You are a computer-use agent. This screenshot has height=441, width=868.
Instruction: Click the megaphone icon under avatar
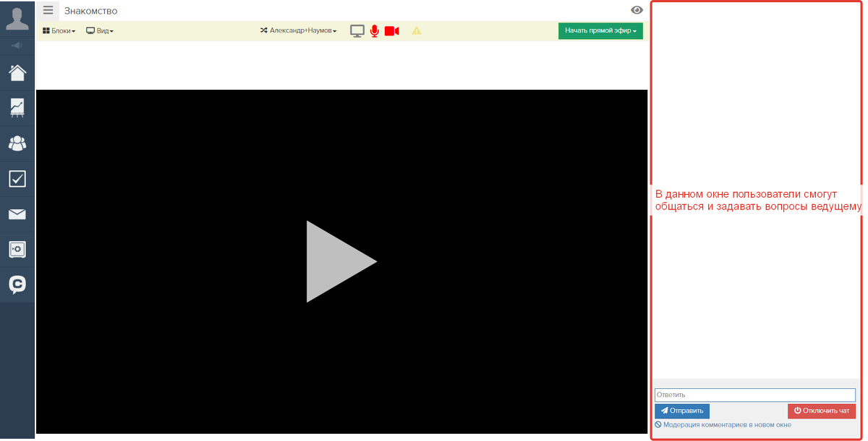click(17, 46)
